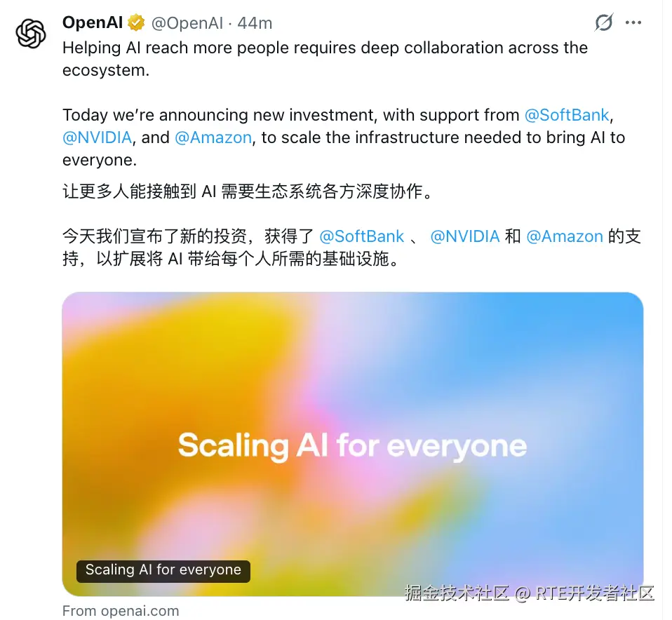Open the @Amazon mention in English text
Image resolution: width=672 pixels, height=620 pixels.
tap(213, 137)
